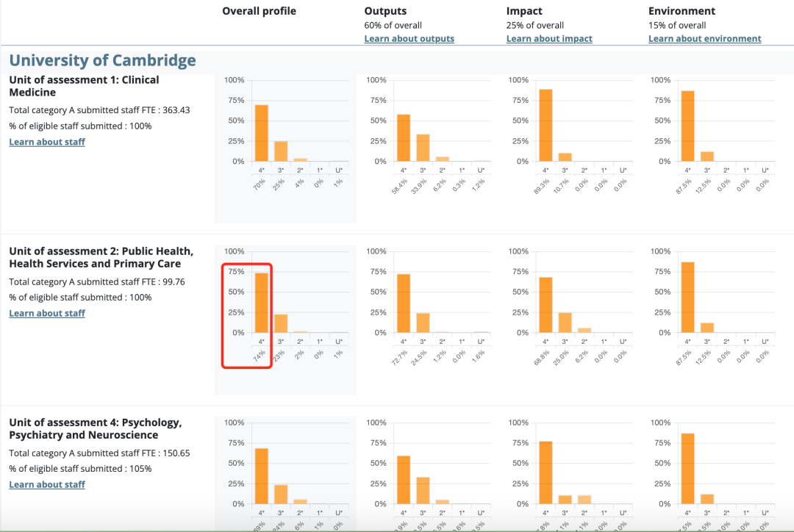Click 3* bar in Clinical Medicine environment chart
This screenshot has width=794, height=532.
point(707,157)
